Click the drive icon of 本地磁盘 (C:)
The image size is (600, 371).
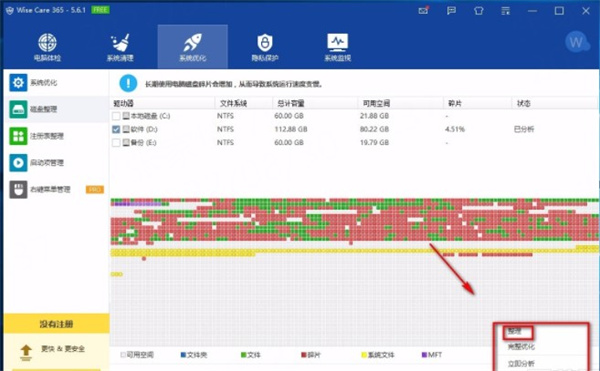pyautogui.click(x=126, y=116)
